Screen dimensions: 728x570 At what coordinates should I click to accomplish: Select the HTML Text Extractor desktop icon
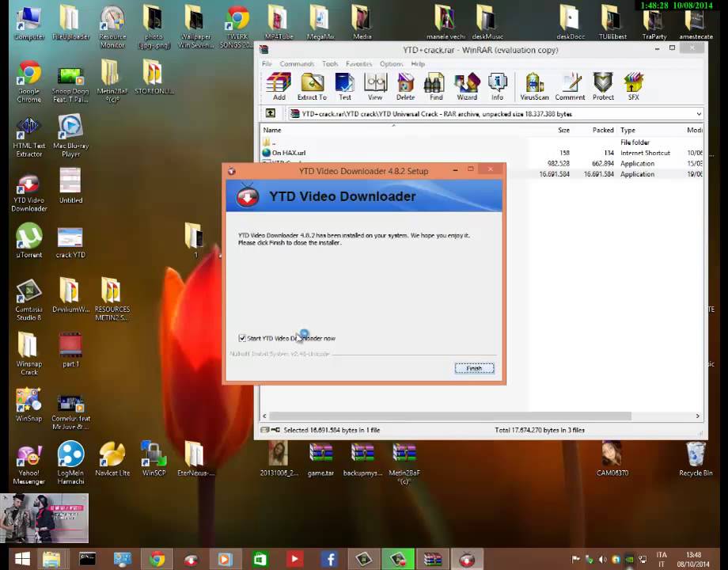coord(28,137)
